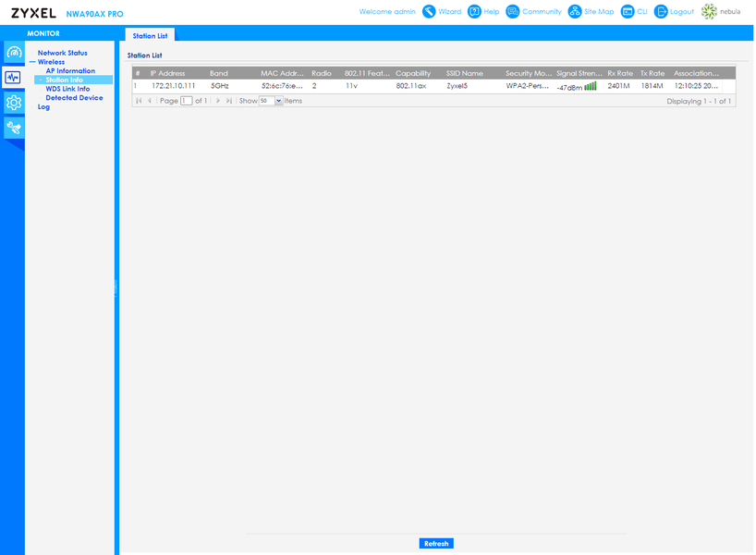This screenshot has width=756, height=555.
Task: Click the 802.11ax capability cell
Action: pyautogui.click(x=410, y=86)
